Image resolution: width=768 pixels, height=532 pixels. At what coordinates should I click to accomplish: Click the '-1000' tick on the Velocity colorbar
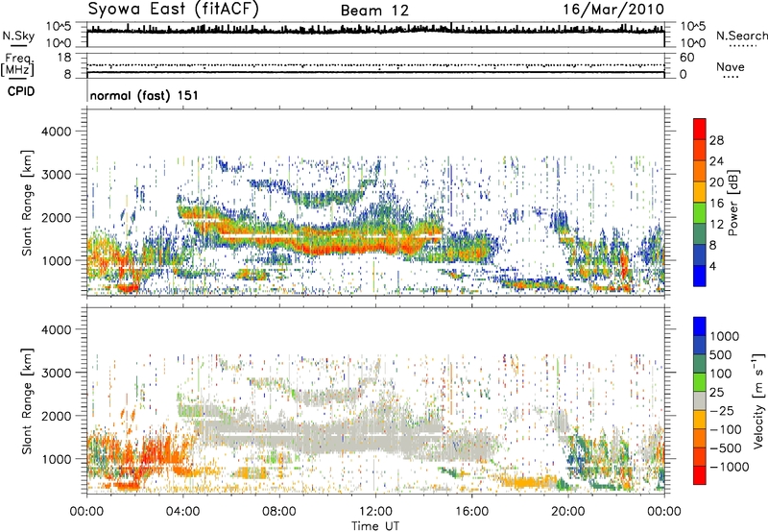coord(729,467)
